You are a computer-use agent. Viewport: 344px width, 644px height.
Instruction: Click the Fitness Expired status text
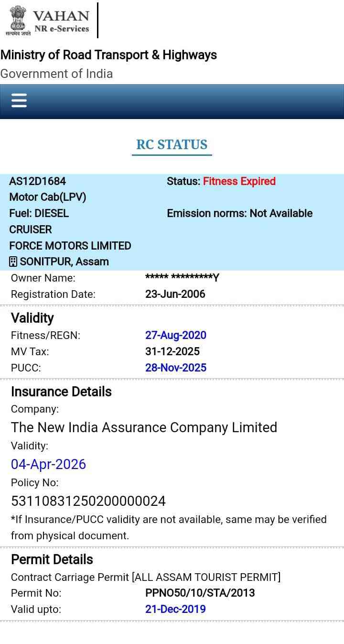click(x=239, y=181)
